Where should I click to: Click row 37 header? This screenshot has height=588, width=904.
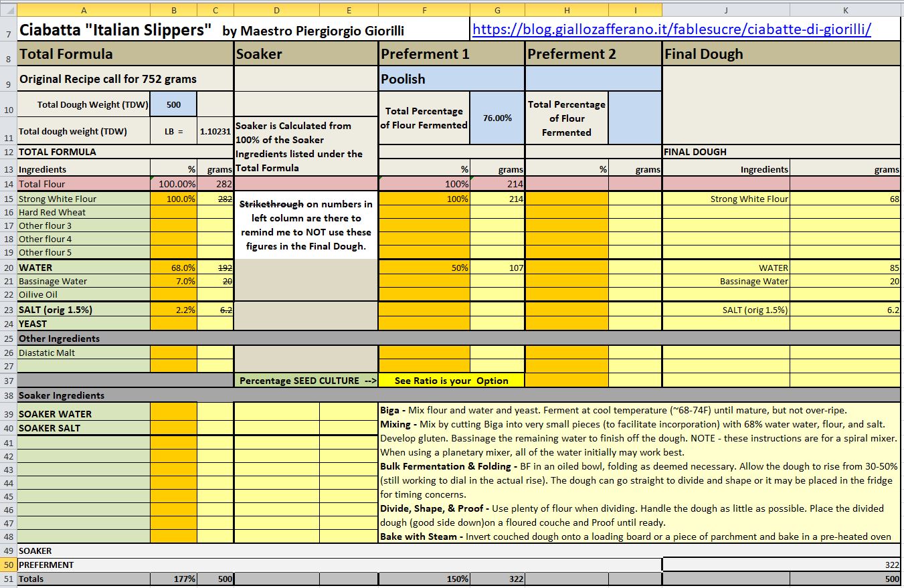(8, 381)
